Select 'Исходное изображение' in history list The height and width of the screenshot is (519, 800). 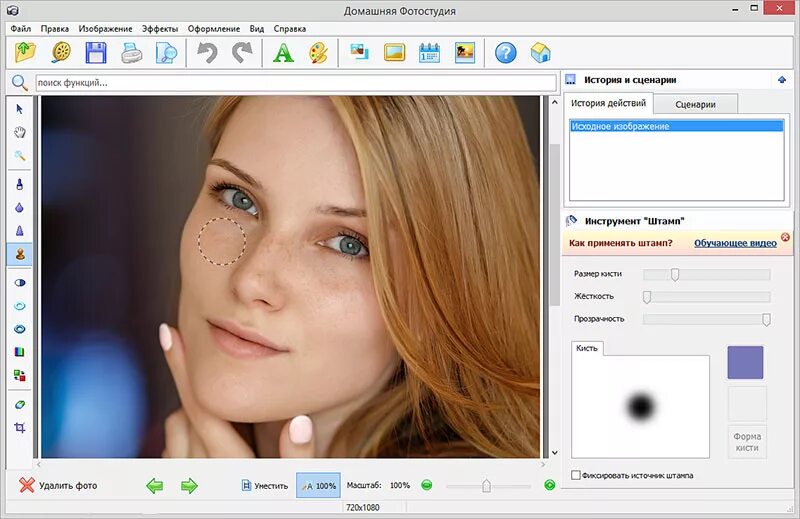click(x=677, y=126)
